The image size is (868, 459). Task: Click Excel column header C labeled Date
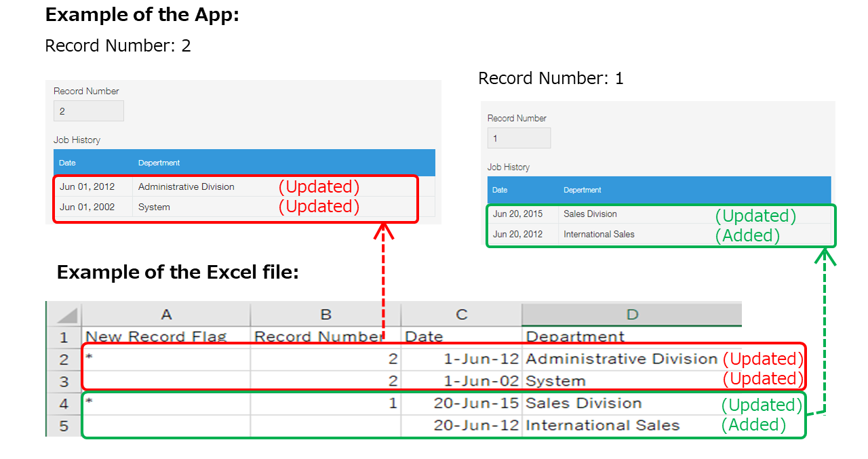point(461,314)
